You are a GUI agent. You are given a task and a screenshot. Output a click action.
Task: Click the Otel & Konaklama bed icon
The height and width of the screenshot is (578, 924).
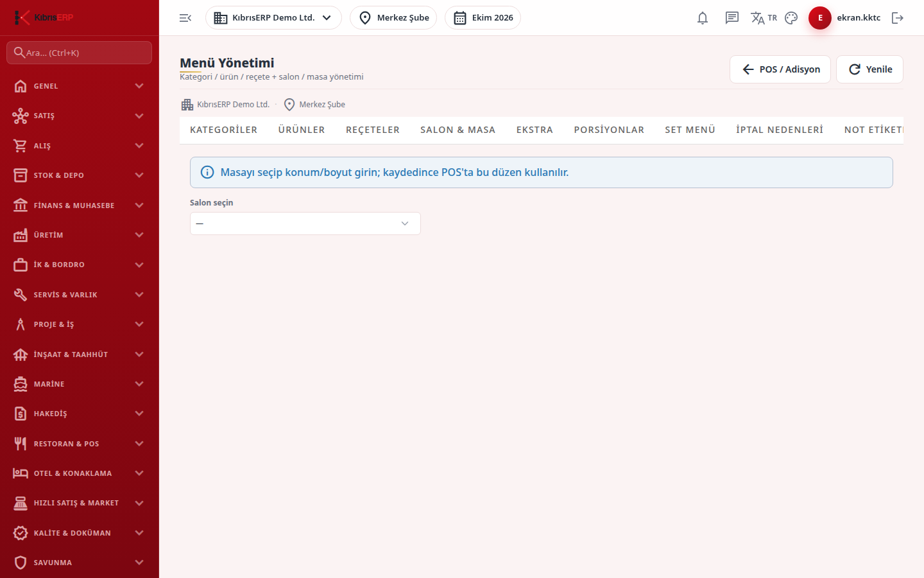click(x=21, y=473)
